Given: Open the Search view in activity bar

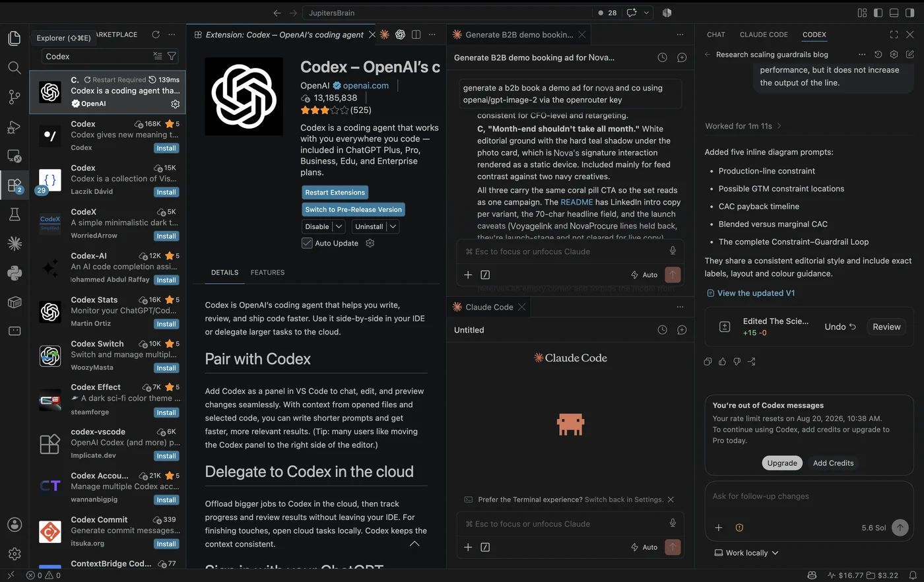Looking at the screenshot, I should tap(14, 67).
